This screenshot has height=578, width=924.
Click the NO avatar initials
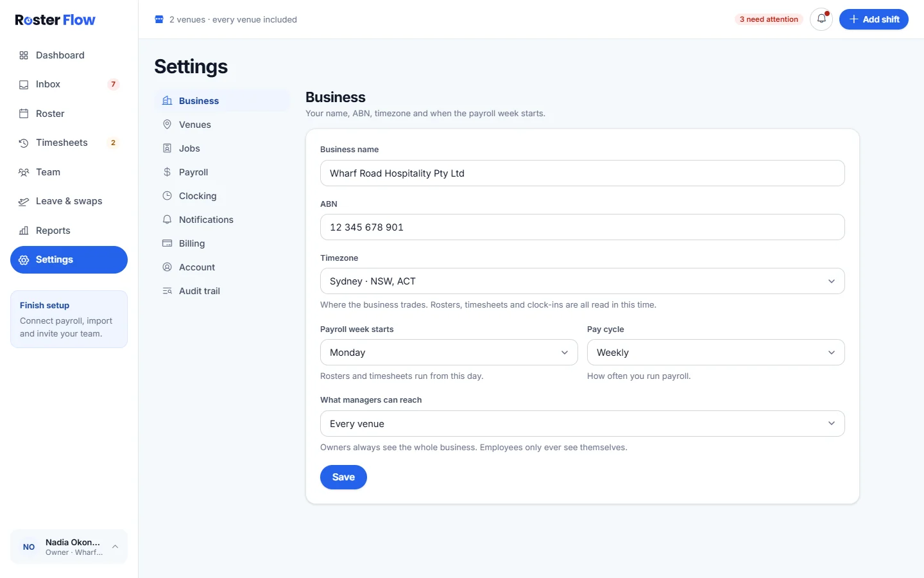tap(29, 547)
